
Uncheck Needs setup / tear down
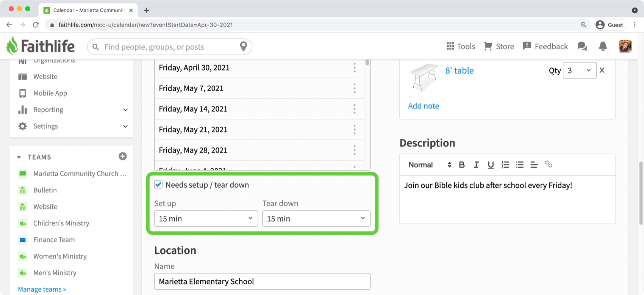(158, 185)
